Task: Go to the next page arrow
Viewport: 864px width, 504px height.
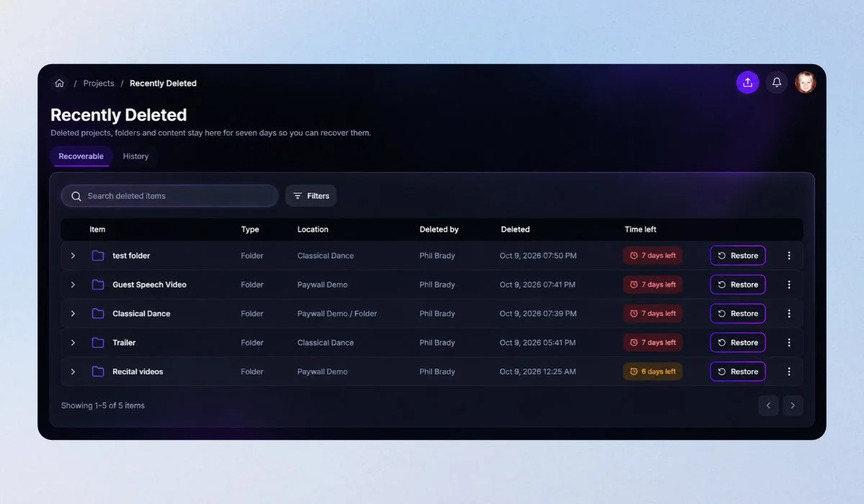Action: (793, 405)
